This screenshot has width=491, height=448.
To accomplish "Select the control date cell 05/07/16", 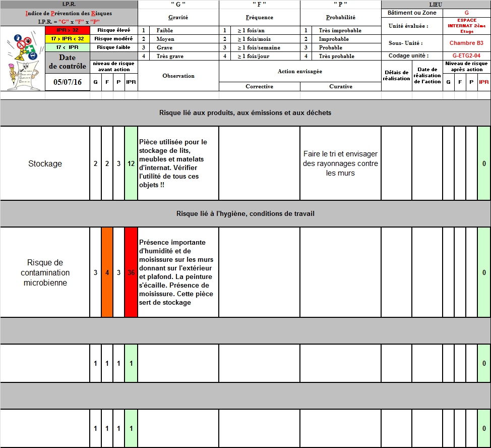I will (68, 82).
